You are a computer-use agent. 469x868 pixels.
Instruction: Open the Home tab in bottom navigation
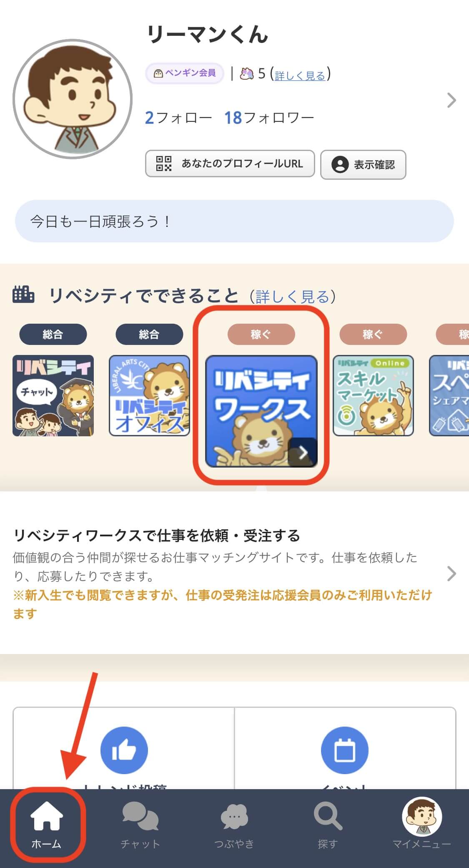[x=47, y=825]
